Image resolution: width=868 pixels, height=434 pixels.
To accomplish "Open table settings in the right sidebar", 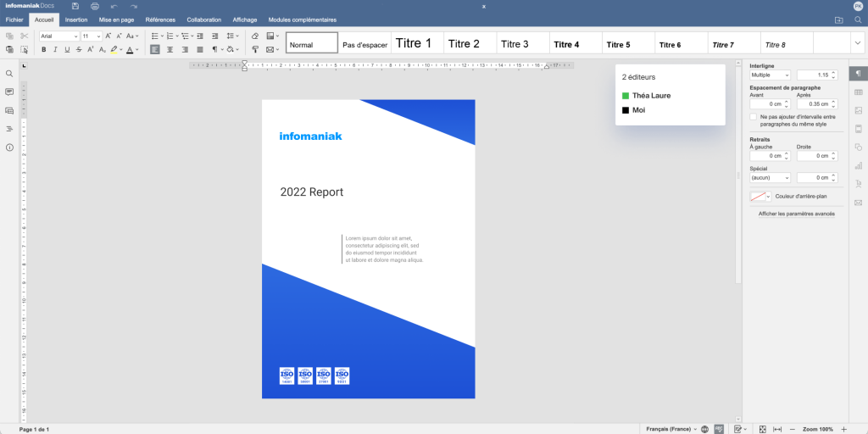I will [858, 92].
